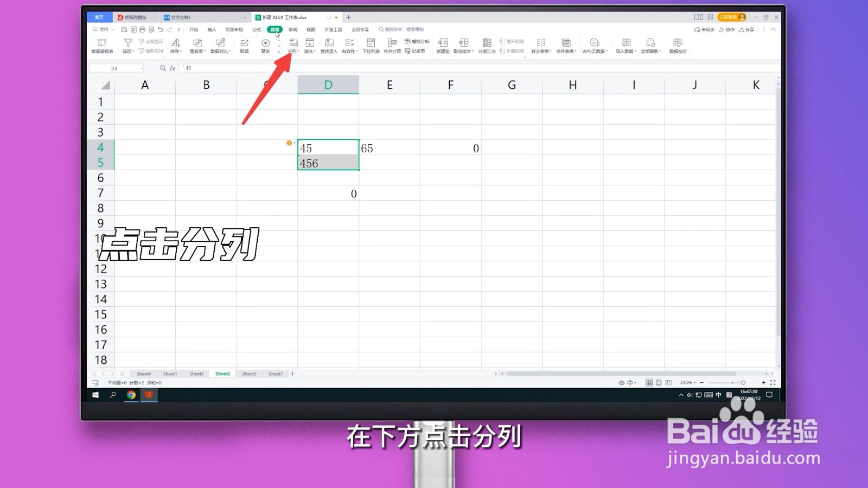
Task: Switch to page layout view in status bar
Action: 659,383
